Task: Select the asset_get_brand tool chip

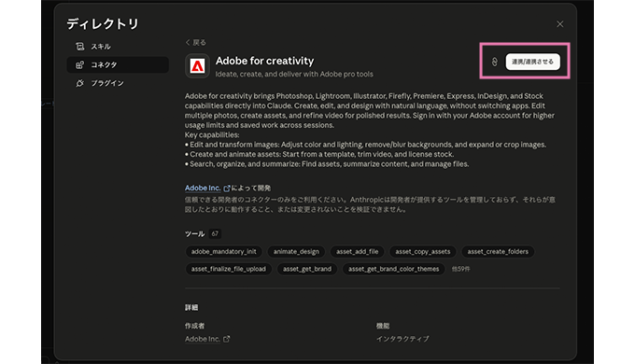Action: click(307, 269)
